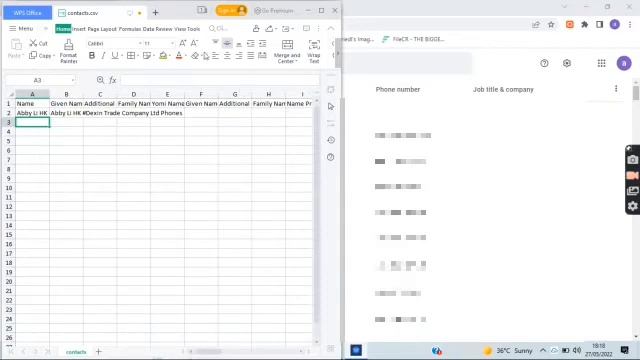Switch to the Formulas tab
Viewport: 640px width, 360px height.
pos(130,29)
